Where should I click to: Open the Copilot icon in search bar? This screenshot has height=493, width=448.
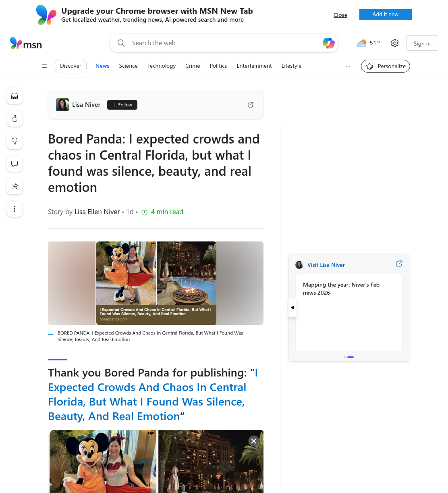point(329,43)
